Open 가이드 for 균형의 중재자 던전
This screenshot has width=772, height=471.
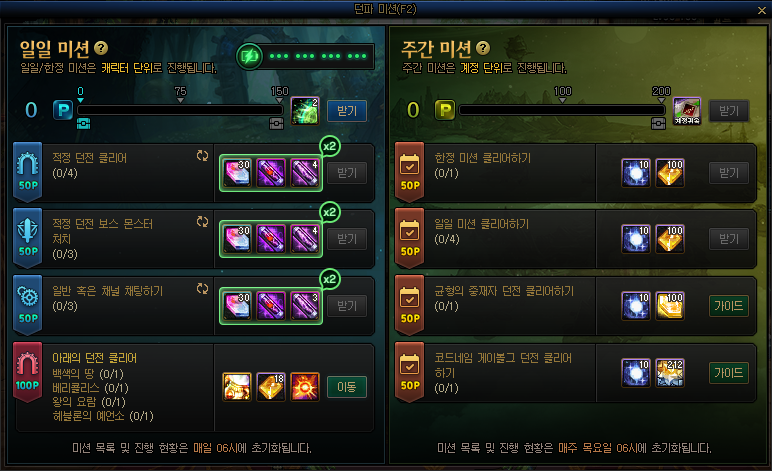tap(729, 306)
